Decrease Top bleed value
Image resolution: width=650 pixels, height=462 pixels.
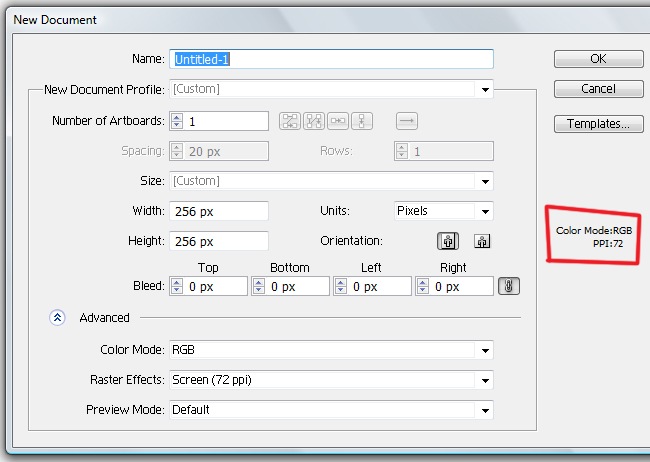(177, 290)
